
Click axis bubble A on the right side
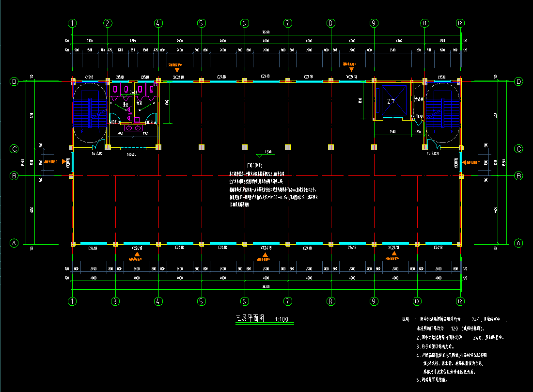click(518, 243)
